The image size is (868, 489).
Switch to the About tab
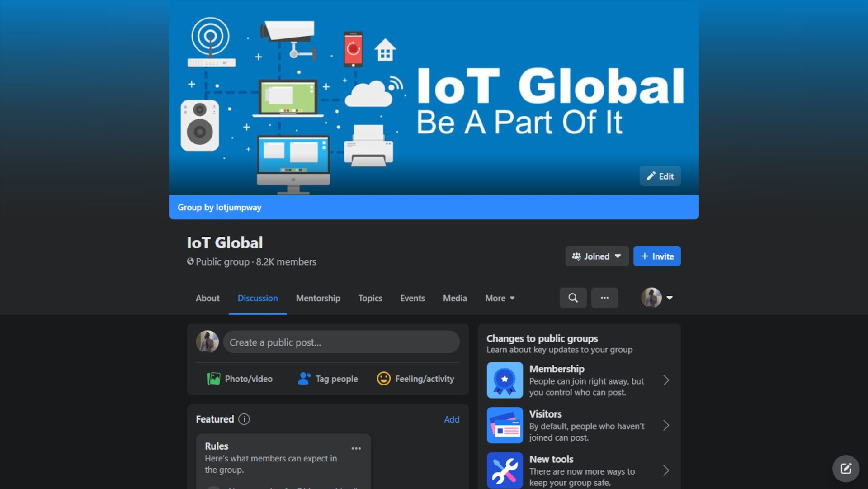click(x=208, y=298)
